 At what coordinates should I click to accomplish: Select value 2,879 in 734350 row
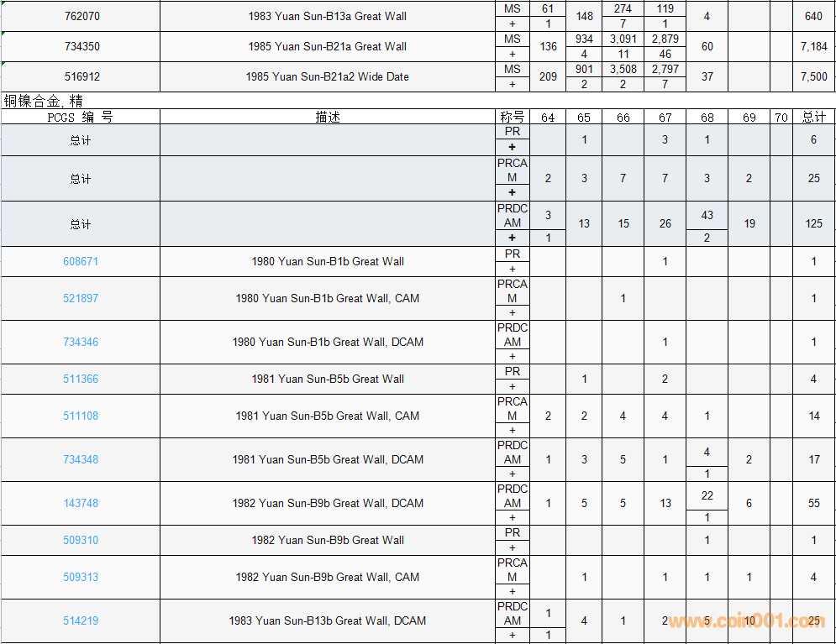[665, 39]
